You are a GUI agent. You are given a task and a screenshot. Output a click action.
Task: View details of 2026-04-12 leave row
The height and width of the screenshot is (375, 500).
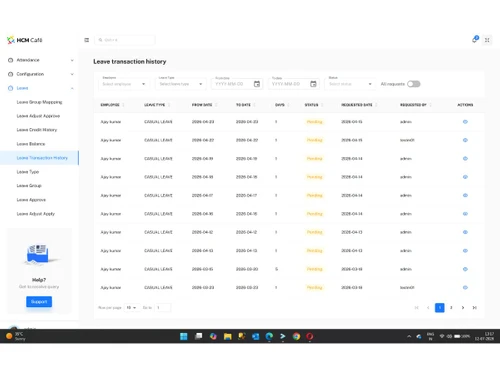point(465,232)
